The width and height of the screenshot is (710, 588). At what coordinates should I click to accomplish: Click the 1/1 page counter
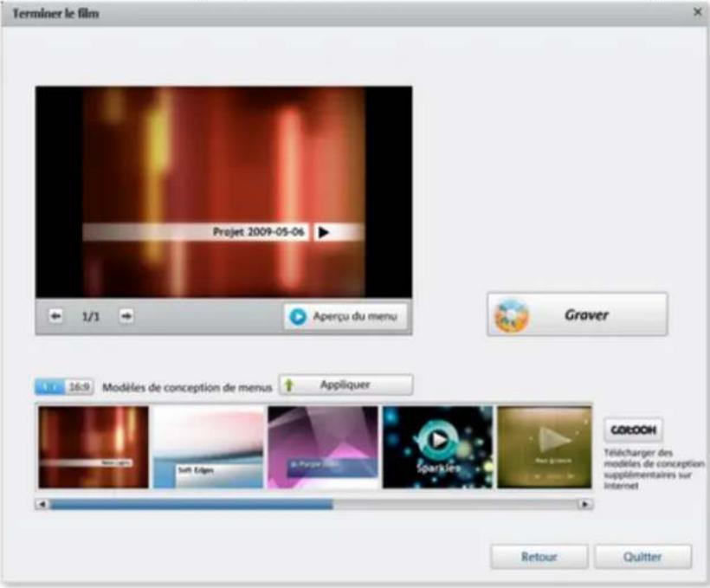click(91, 316)
